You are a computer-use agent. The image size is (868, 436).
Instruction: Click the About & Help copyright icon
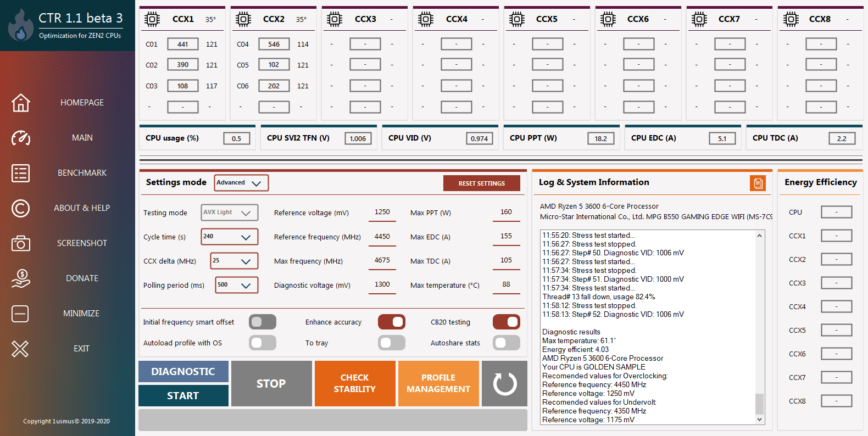click(x=21, y=208)
